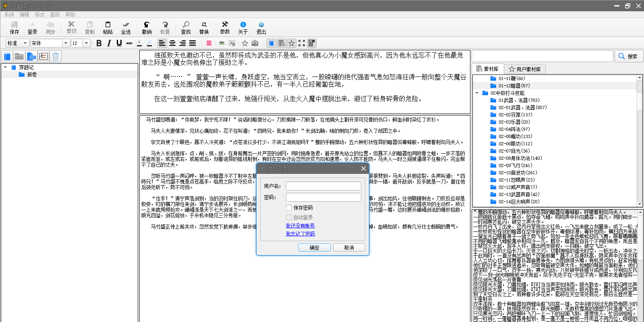
Task: Apply strikethrough text formatting
Action: pos(129,43)
